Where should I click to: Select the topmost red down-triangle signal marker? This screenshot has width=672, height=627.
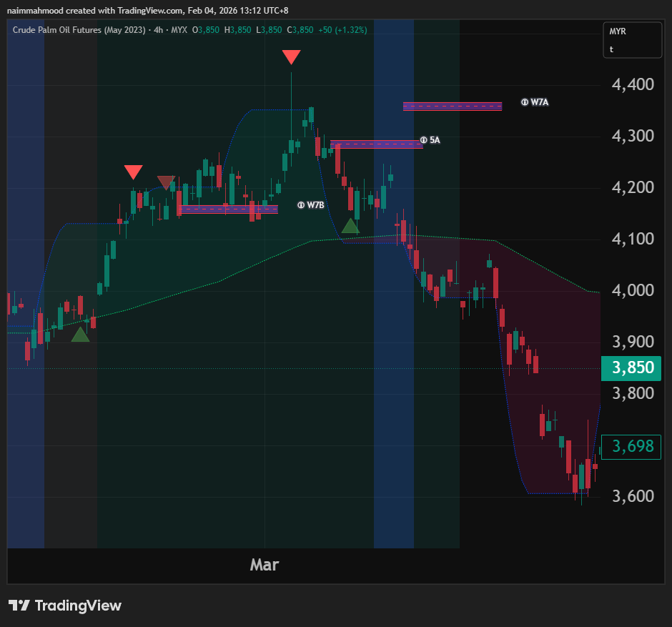tap(291, 58)
